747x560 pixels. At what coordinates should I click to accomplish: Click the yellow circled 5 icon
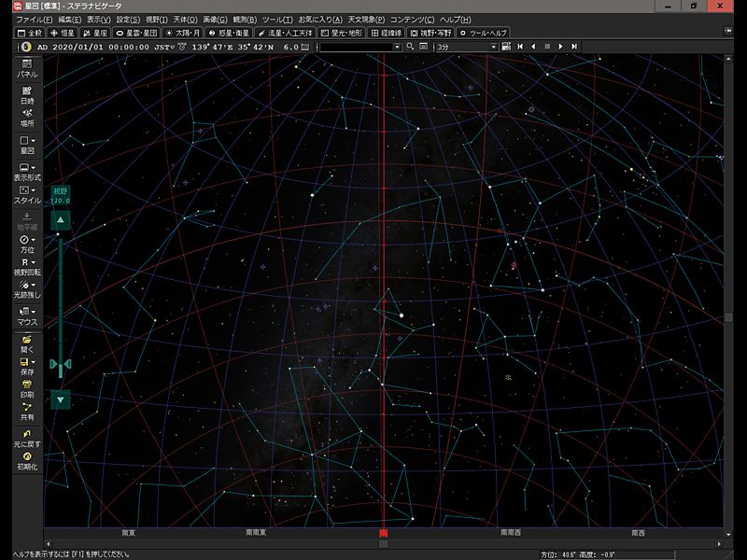coord(26,47)
